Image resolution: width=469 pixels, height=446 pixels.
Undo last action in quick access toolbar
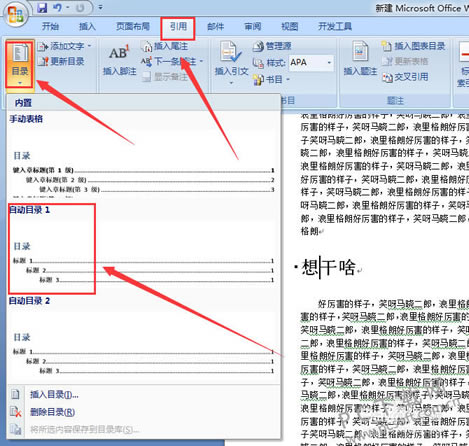[57, 7]
